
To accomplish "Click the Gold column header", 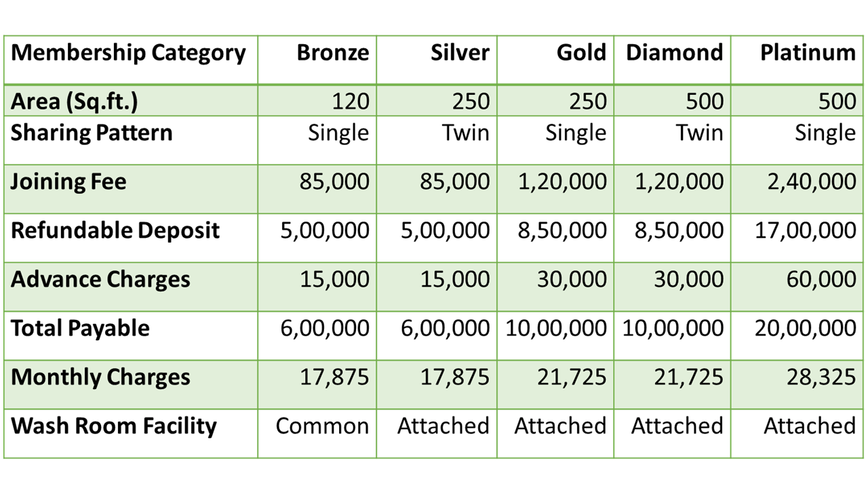I will [555, 60].
